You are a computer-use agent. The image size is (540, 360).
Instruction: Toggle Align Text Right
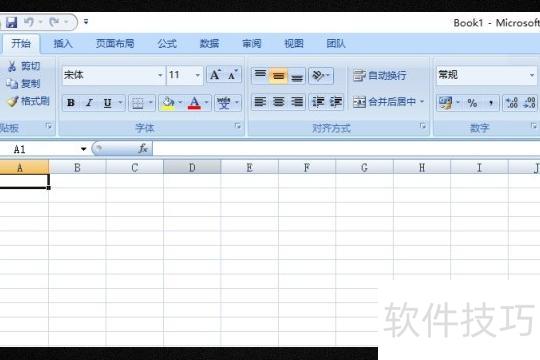(297, 102)
